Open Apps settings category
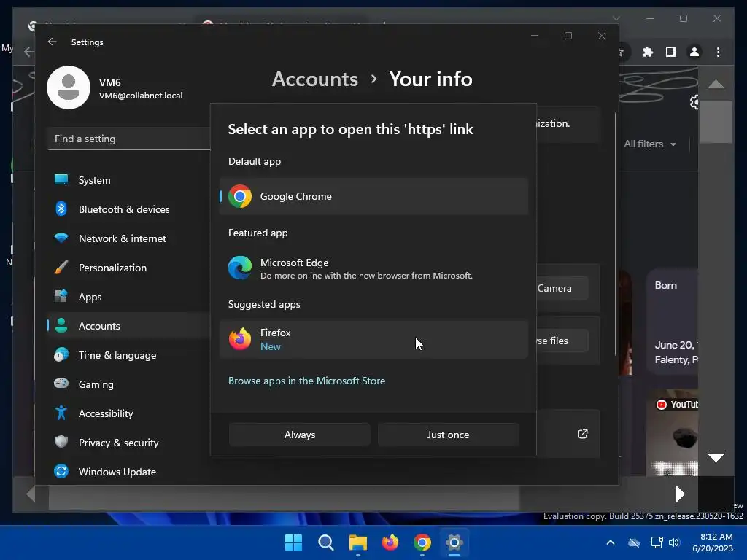 [x=128, y=297]
